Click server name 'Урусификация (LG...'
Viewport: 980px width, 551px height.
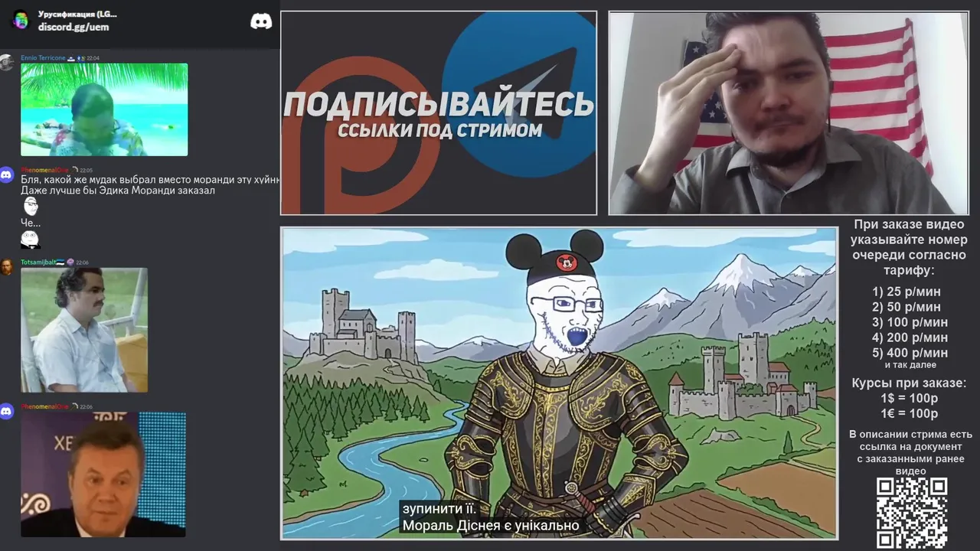click(x=77, y=14)
